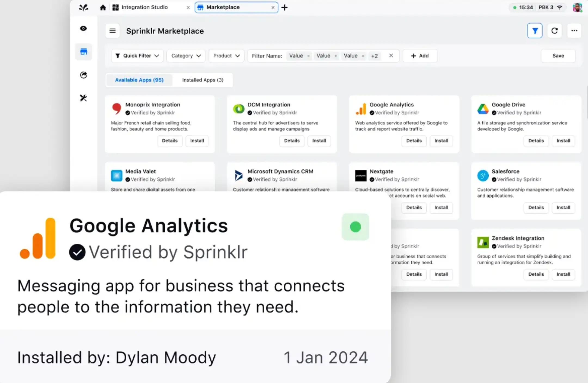588x383 pixels.
Task: Remove the third Value filter chip
Action: pyautogui.click(x=363, y=56)
